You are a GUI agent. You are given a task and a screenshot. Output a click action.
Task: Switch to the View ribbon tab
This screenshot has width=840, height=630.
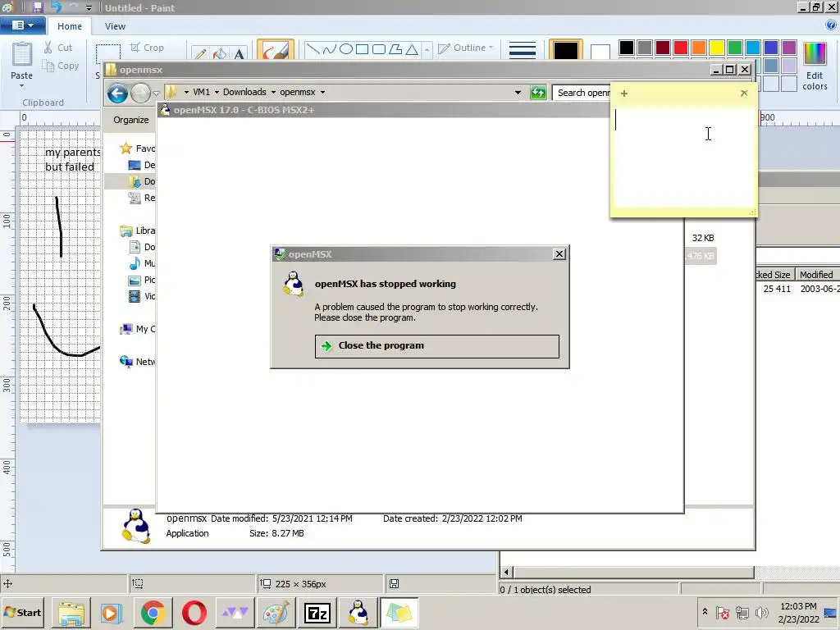pos(115,26)
